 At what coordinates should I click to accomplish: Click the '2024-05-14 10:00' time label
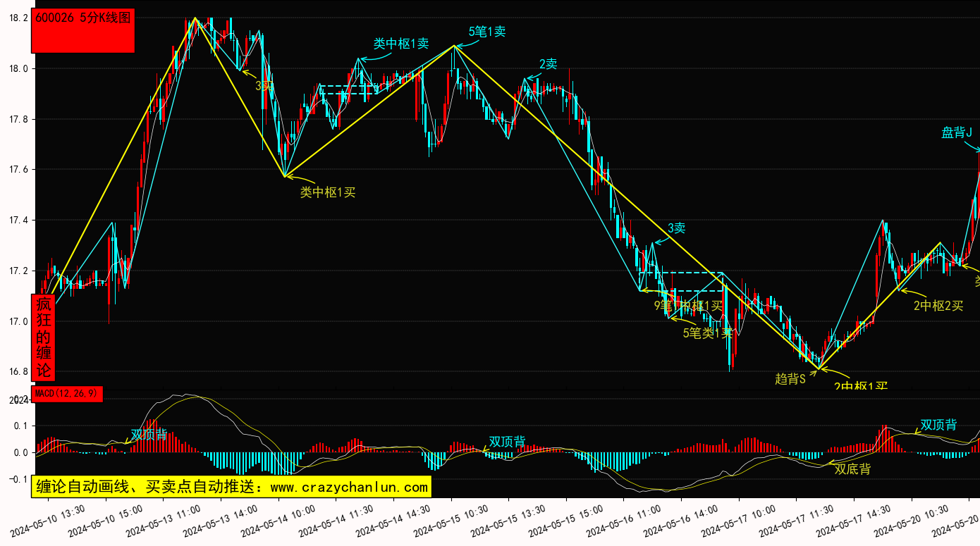(x=278, y=521)
